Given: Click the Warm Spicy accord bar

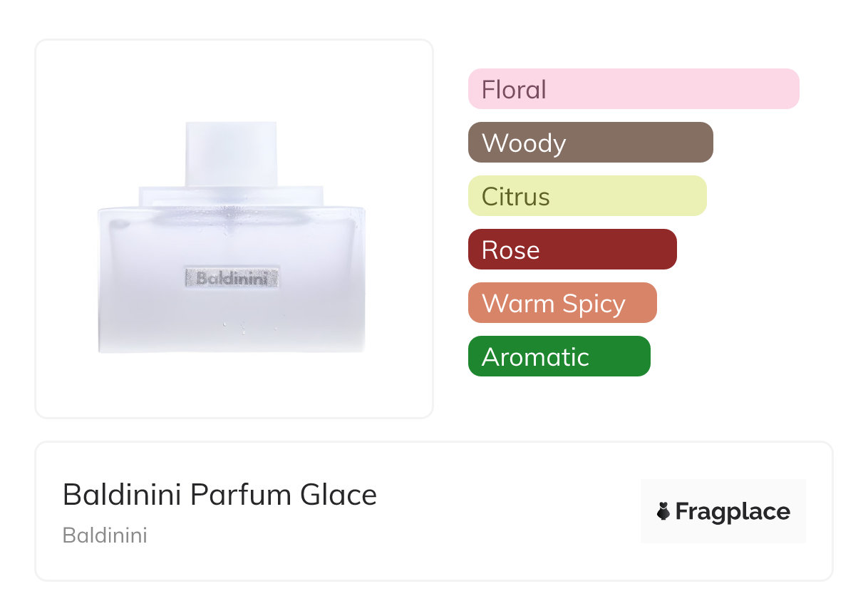Looking at the screenshot, I should pos(562,303).
